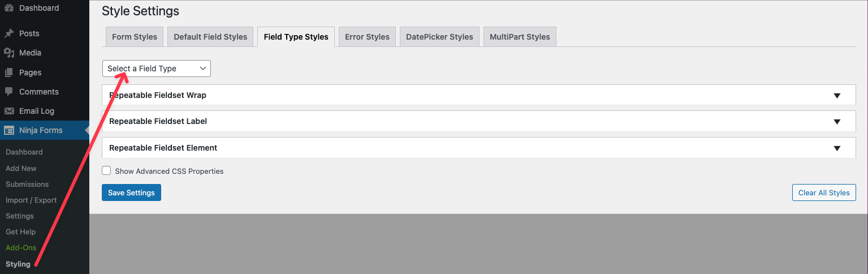
Task: Click the Pages icon in sidebar
Action: click(x=9, y=72)
